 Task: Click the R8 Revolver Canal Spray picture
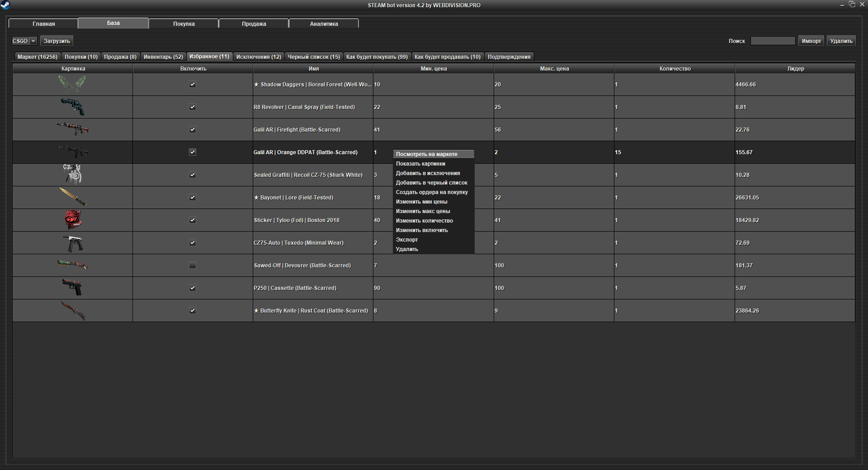tap(72, 107)
